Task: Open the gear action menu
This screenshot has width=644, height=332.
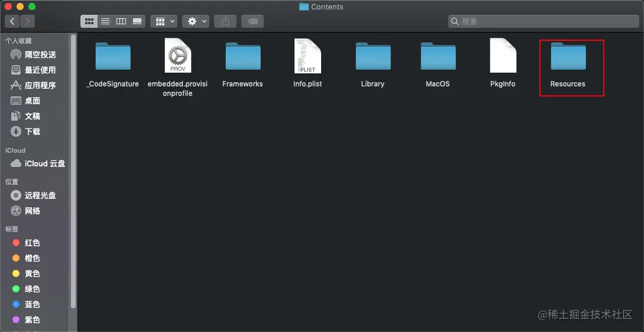Action: coord(196,21)
